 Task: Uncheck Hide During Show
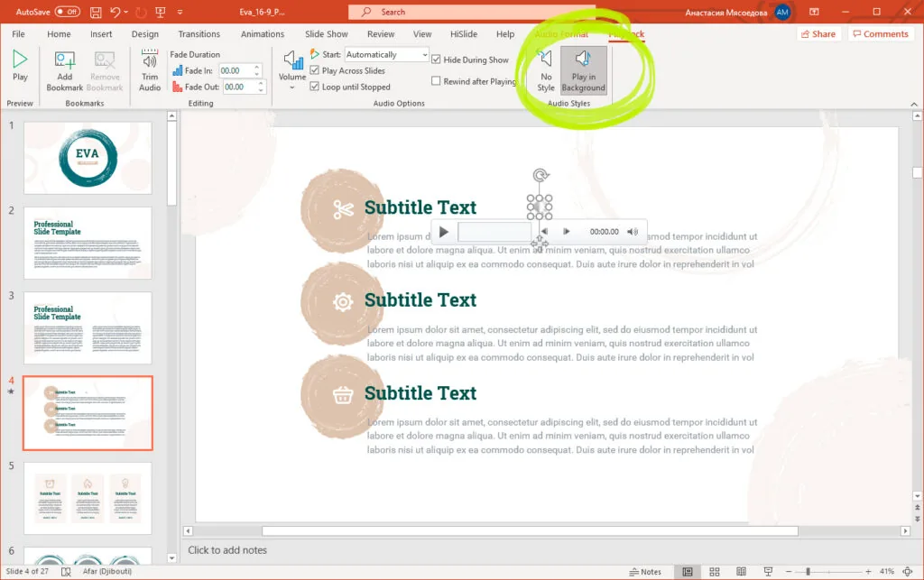pos(436,60)
